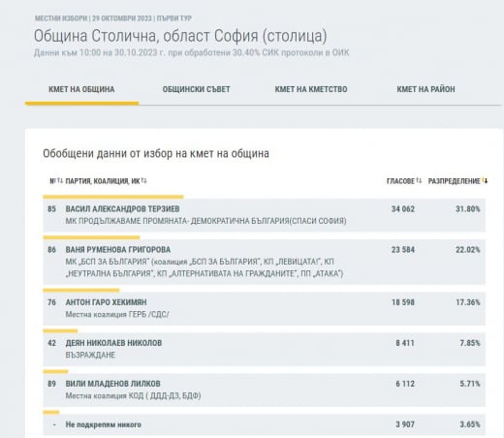Switch to ОБЩИНСКИ СЪВЕТ tab
Screen dimensions: 504x438
pos(196,89)
